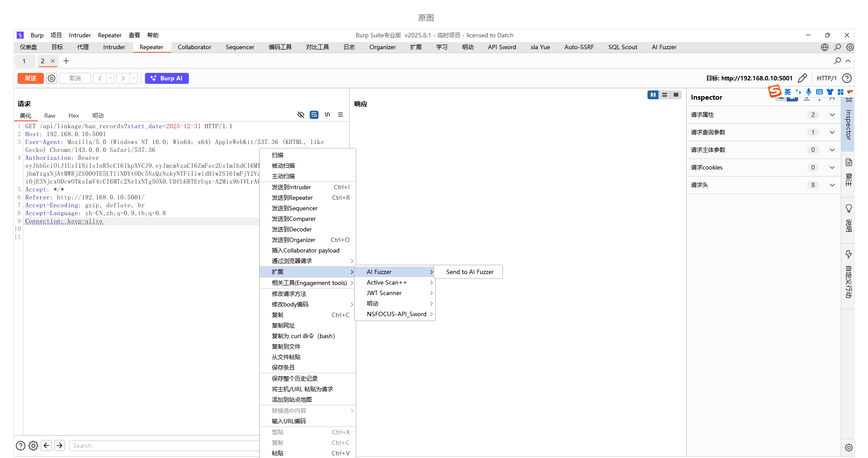The image size is (868, 458).
Task: Open the Sogou skin shirt icon
Action: point(830,92)
